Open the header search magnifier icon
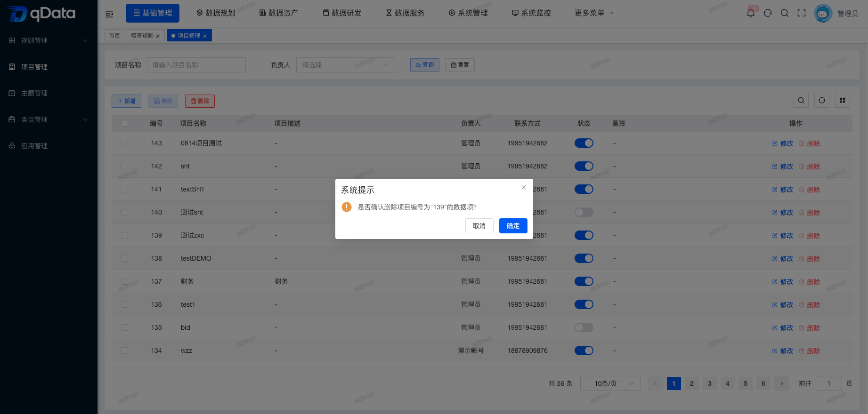Screen dimensions: 868x414 [785, 13]
